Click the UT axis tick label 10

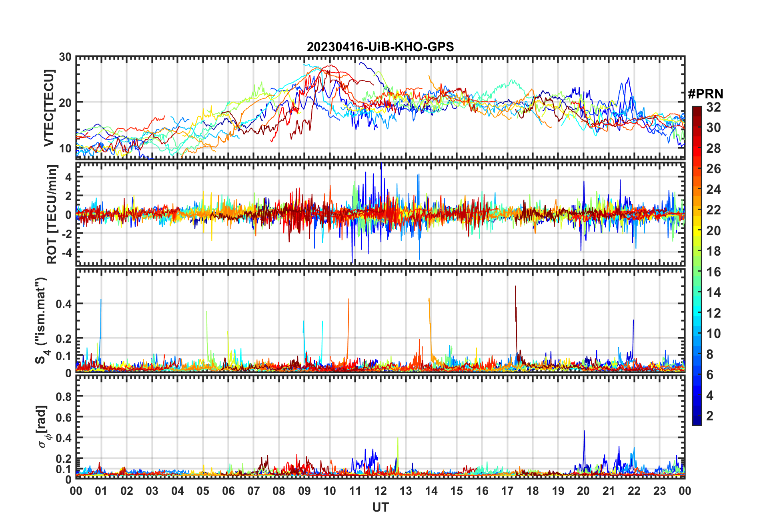330,491
